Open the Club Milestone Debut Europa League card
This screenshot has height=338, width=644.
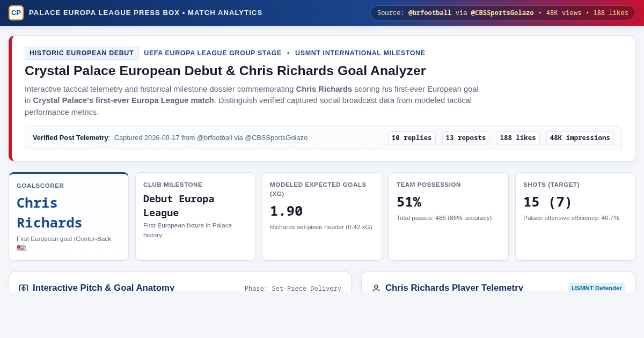click(195, 217)
